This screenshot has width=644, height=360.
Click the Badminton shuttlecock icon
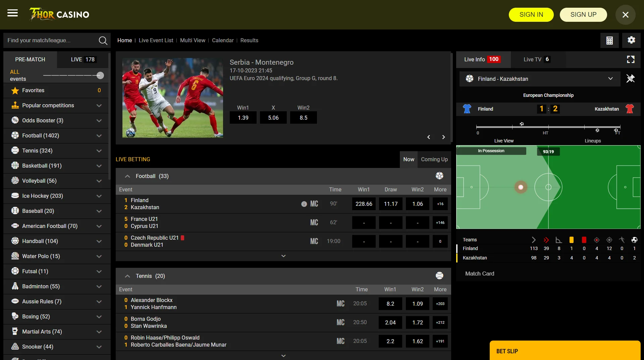point(15,286)
